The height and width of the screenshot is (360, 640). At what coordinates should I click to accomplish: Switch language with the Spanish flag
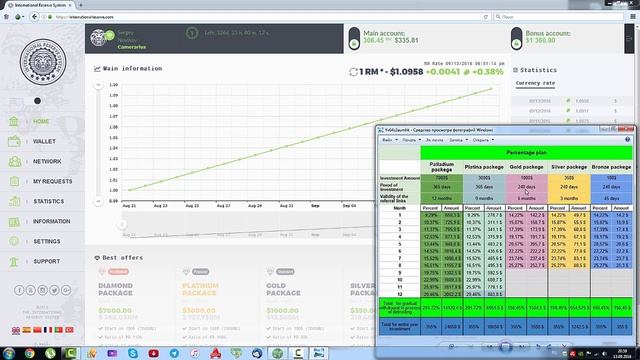point(27,330)
